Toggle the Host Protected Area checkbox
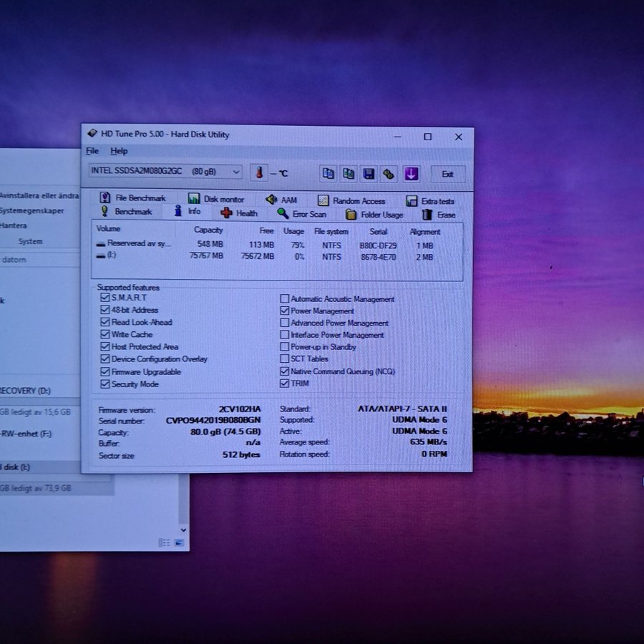Viewport: 644px width, 644px height. [105, 346]
